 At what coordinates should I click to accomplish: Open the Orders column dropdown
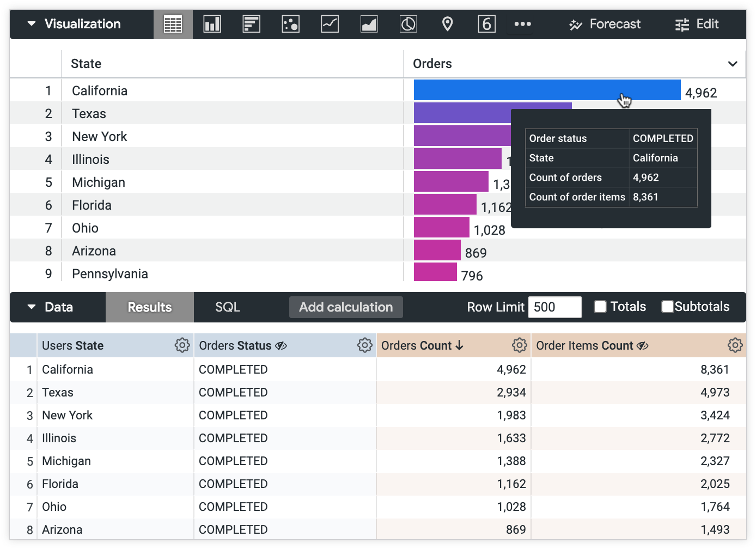click(x=733, y=64)
